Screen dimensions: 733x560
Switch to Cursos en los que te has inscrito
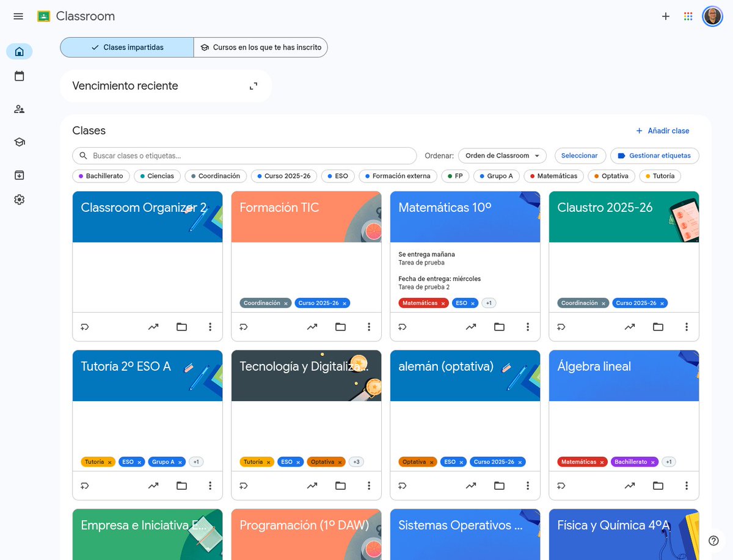tap(261, 47)
